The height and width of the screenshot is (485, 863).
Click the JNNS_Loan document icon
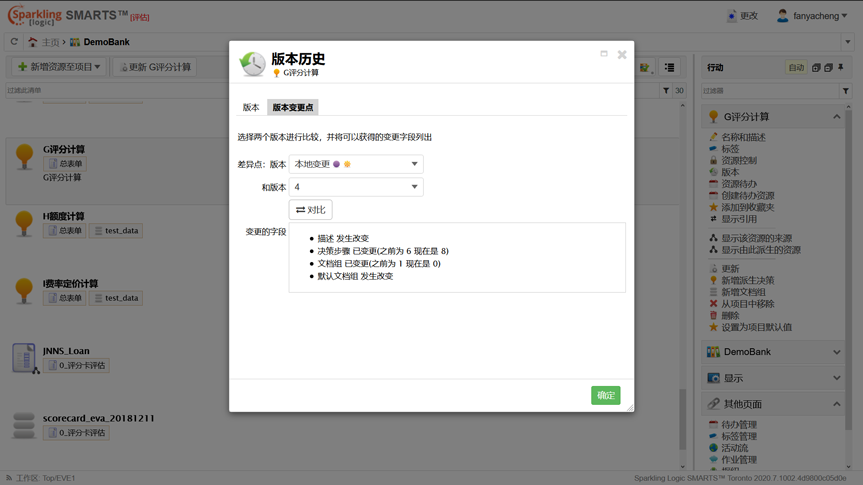[x=24, y=358]
